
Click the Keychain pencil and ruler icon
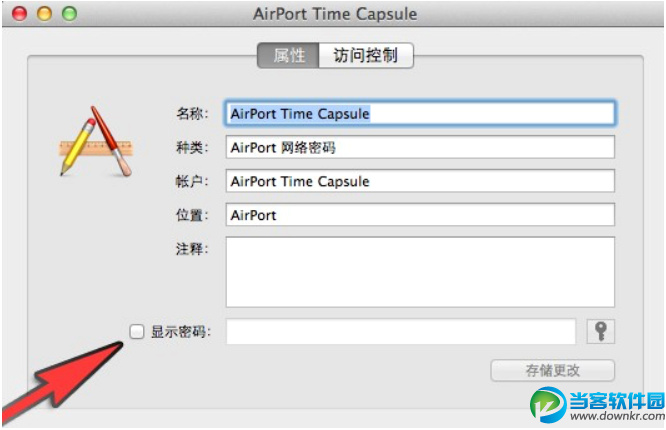click(94, 140)
